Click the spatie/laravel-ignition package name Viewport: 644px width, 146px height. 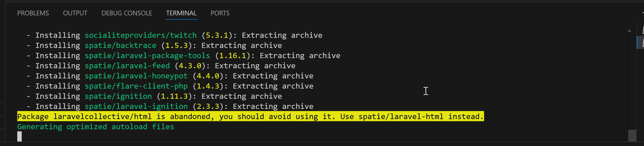(136, 107)
